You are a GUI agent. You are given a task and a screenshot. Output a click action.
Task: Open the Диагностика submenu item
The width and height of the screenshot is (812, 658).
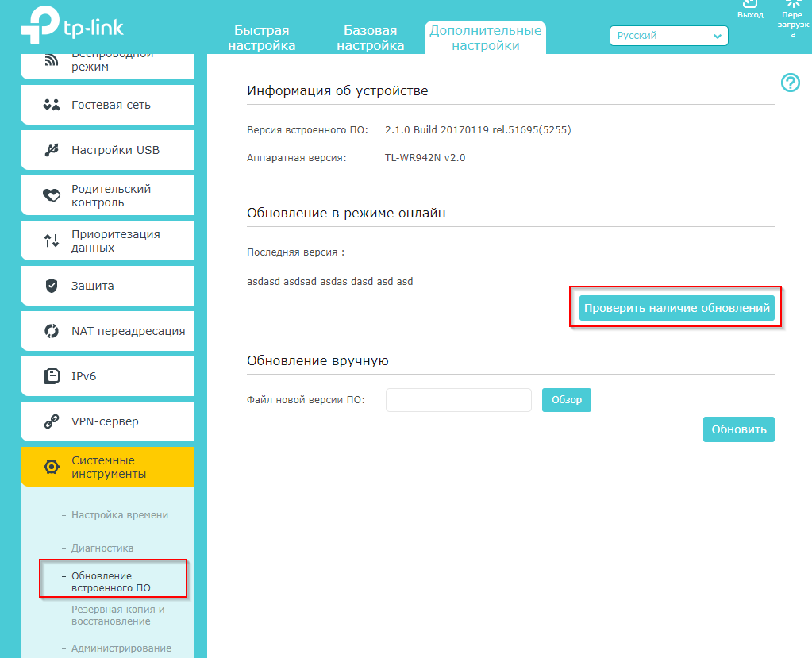[x=102, y=548]
